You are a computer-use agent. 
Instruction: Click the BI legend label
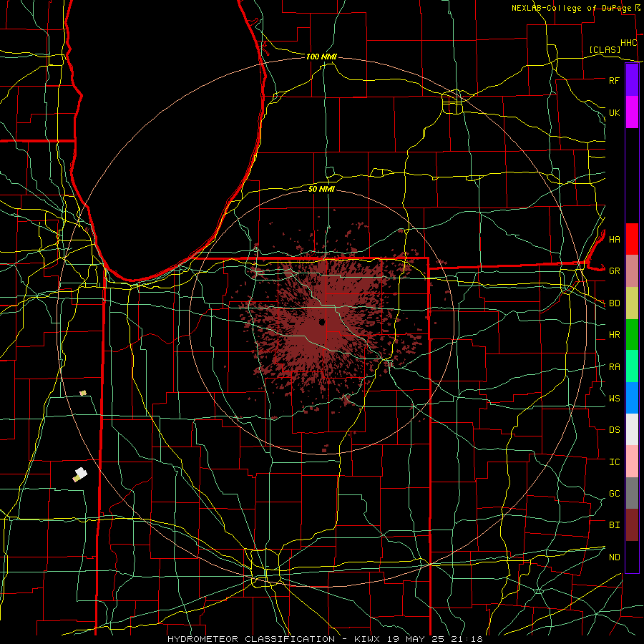pyautogui.click(x=614, y=525)
